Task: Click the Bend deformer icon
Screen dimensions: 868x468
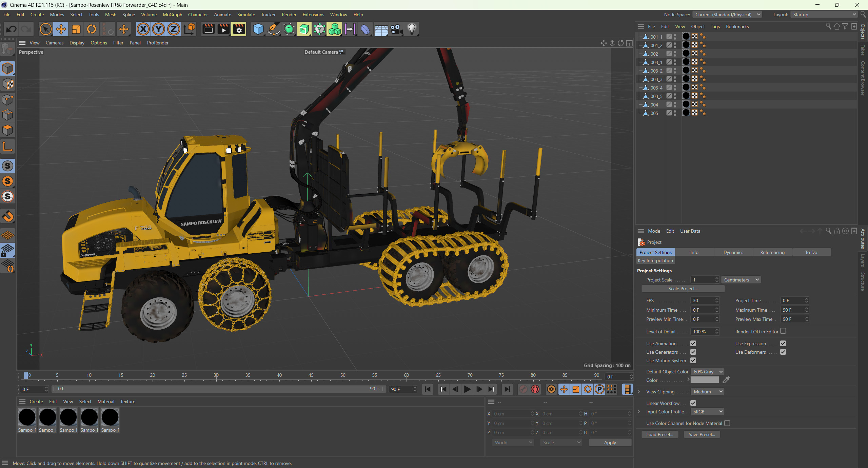Action: [366, 29]
